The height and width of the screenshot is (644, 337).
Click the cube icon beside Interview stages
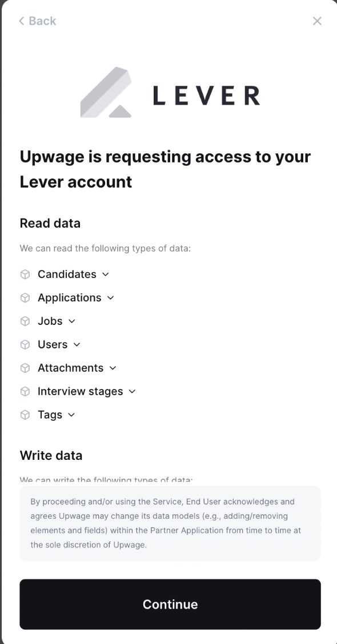[25, 391]
